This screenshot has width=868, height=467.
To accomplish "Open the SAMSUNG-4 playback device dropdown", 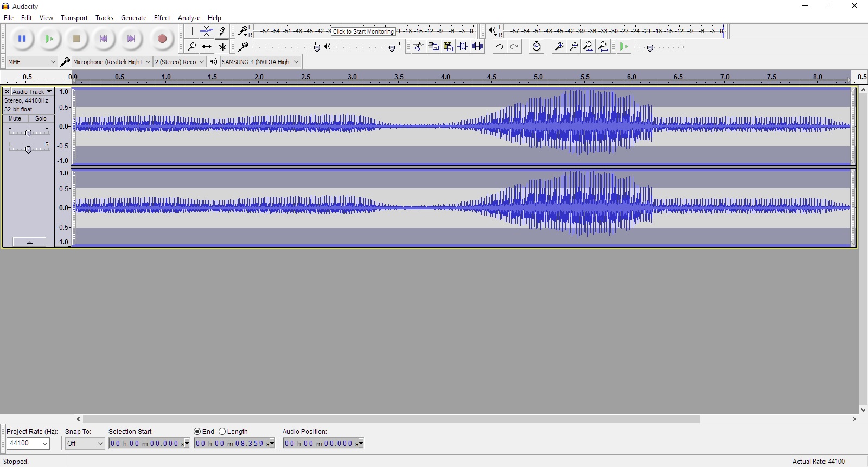I will [260, 62].
